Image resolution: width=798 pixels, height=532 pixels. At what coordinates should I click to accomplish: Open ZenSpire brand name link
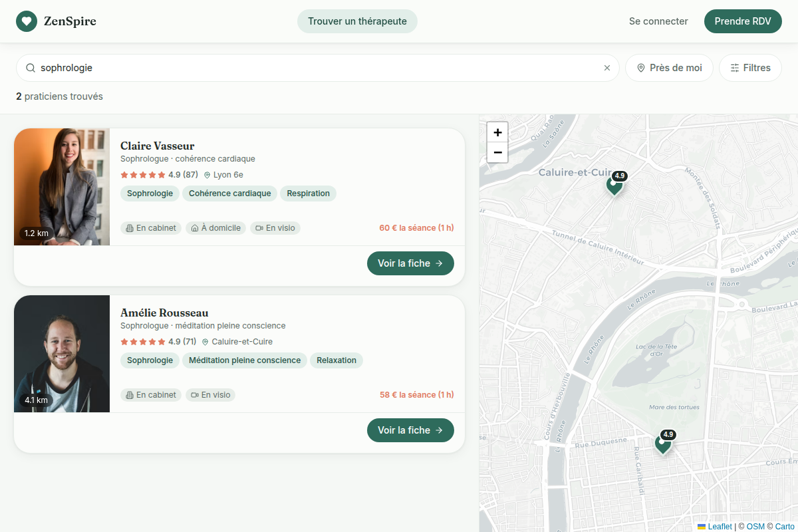(x=70, y=21)
